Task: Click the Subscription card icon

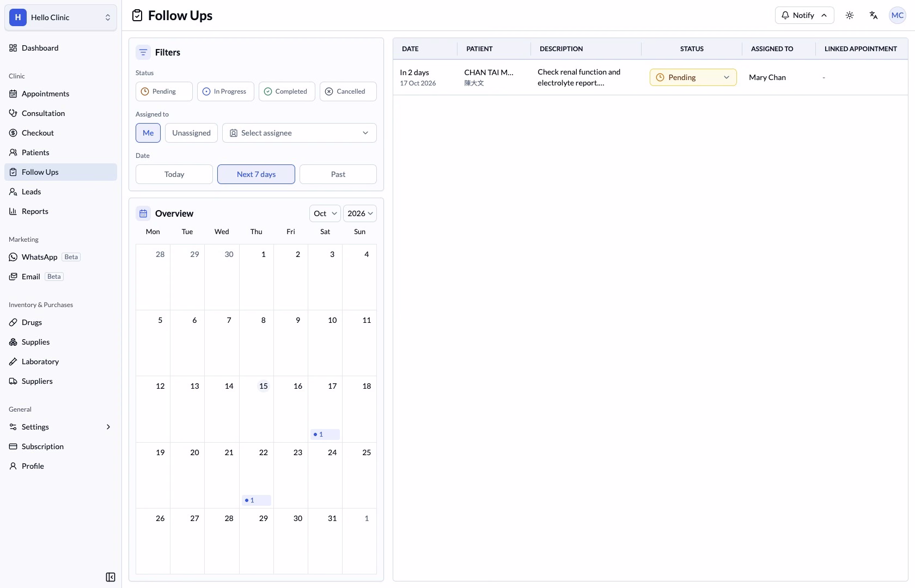Action: [x=13, y=446]
